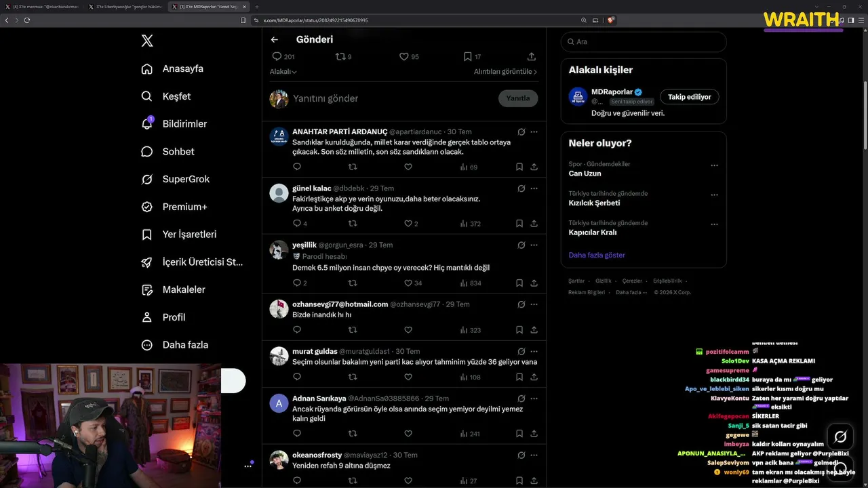Screen dimensions: 868x488
Task: Click the Yanıtla button
Action: [x=518, y=98]
